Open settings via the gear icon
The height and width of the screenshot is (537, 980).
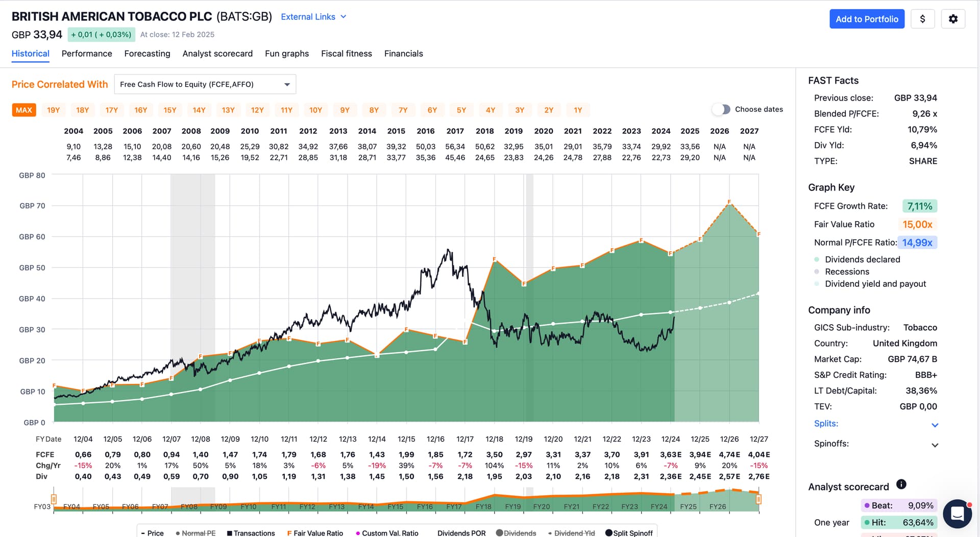(x=953, y=19)
